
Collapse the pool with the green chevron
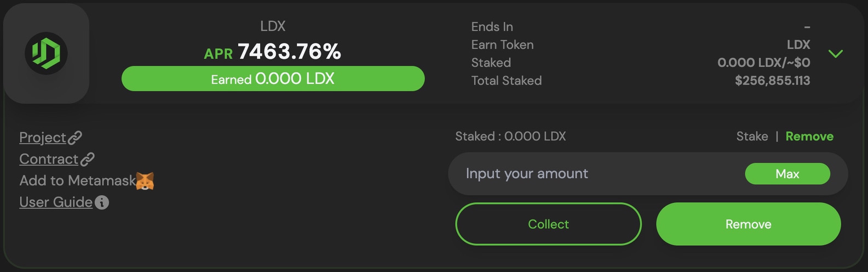[835, 54]
